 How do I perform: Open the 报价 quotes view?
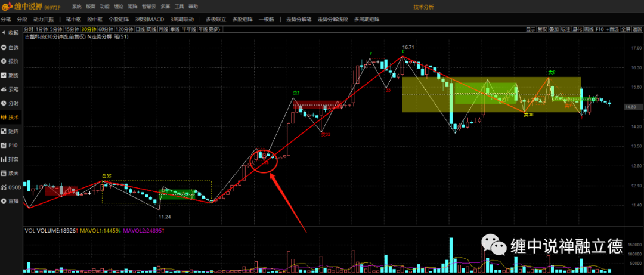11,61
